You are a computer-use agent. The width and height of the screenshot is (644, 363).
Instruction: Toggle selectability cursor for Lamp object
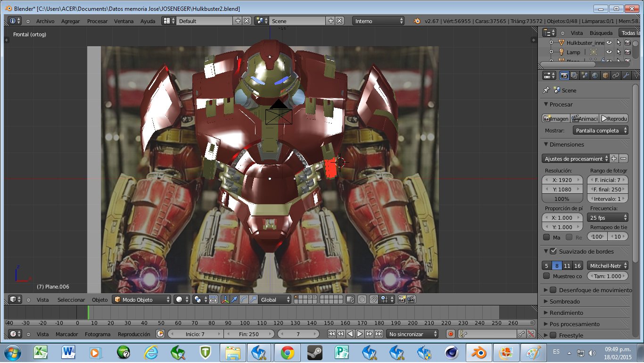pos(619,52)
